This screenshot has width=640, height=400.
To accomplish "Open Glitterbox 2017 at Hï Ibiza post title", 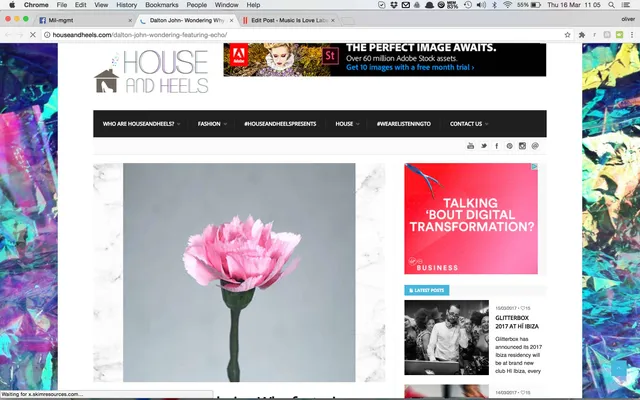I will point(517,322).
